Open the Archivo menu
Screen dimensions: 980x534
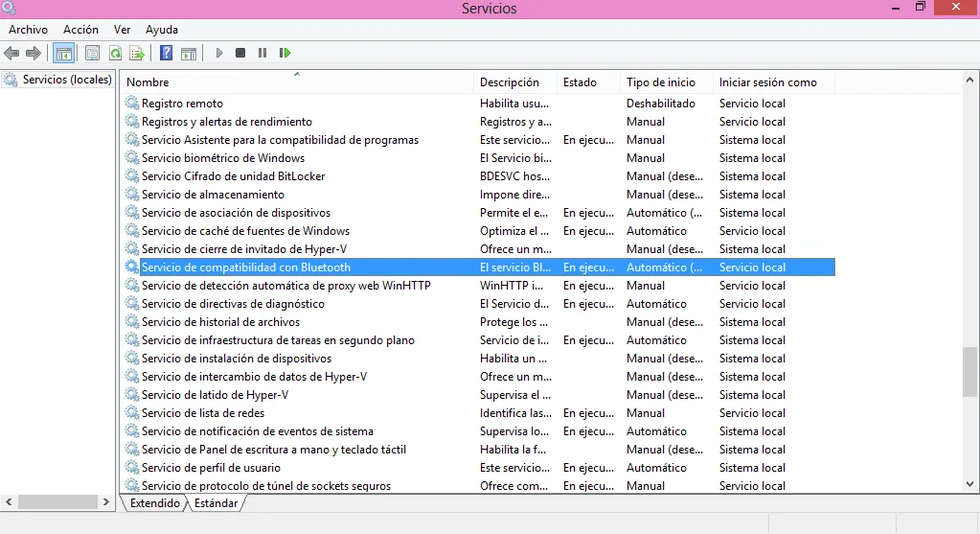coord(28,30)
